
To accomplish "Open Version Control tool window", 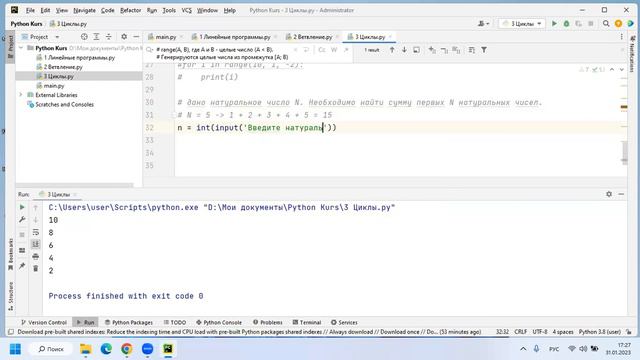I will pos(44,322).
